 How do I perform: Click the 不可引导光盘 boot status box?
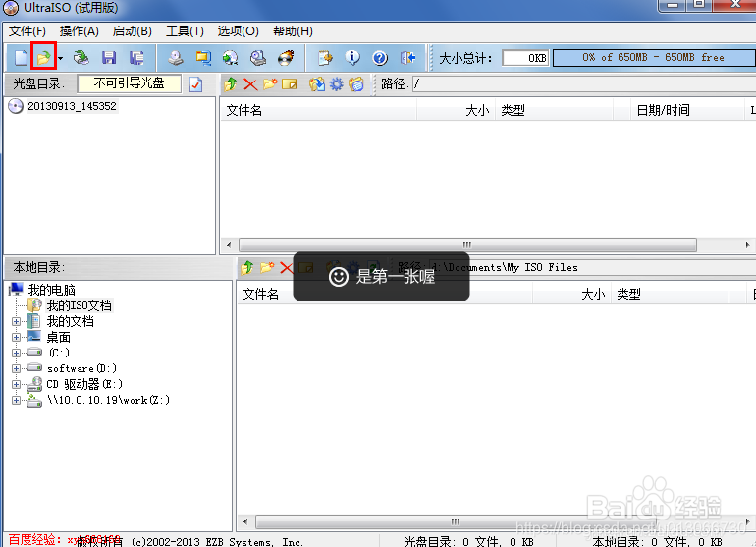tap(130, 83)
